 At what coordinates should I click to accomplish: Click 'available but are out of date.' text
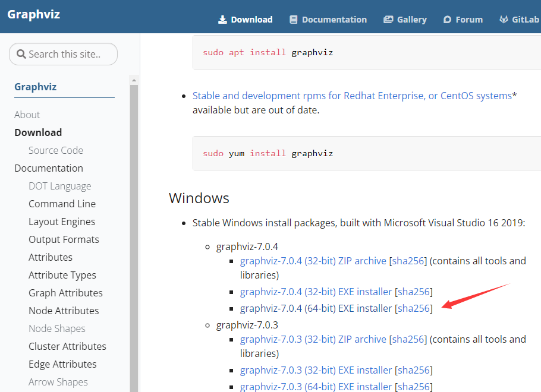[256, 110]
